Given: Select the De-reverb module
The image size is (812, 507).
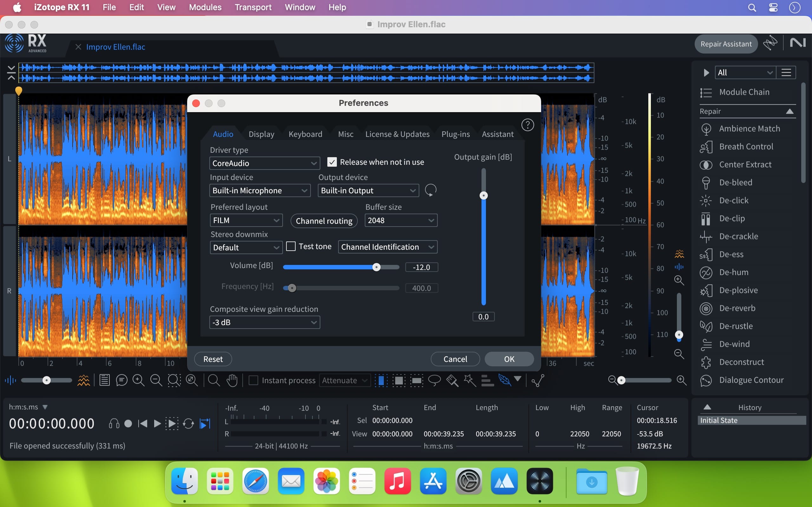Looking at the screenshot, I should (x=738, y=308).
